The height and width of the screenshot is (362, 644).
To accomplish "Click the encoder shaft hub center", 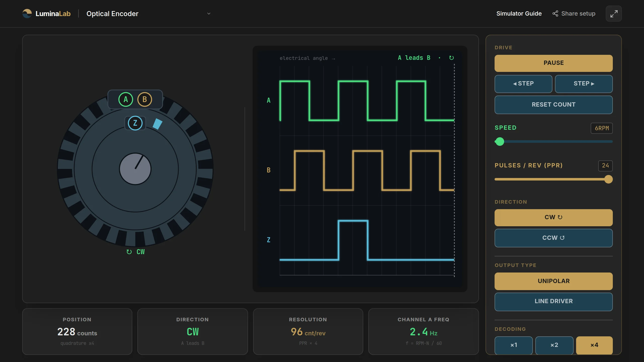I will coord(135,169).
